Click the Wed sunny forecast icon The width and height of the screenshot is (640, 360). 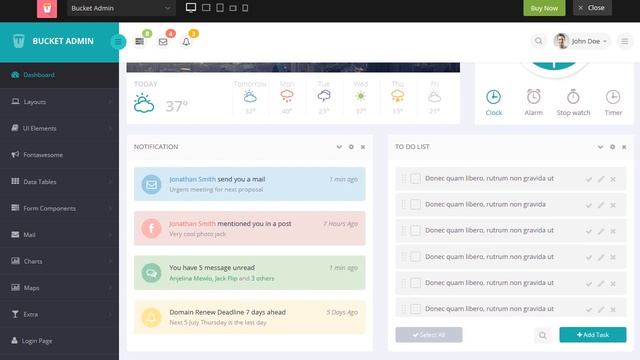pos(360,96)
